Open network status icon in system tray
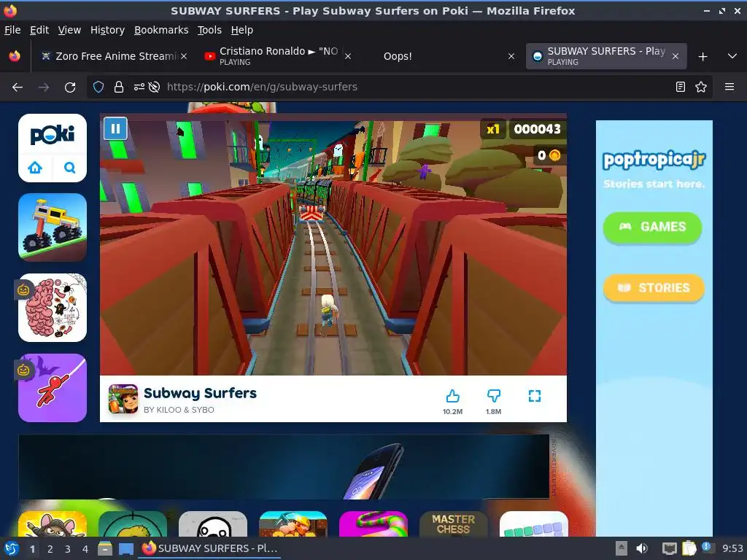The image size is (747, 560). (x=669, y=549)
